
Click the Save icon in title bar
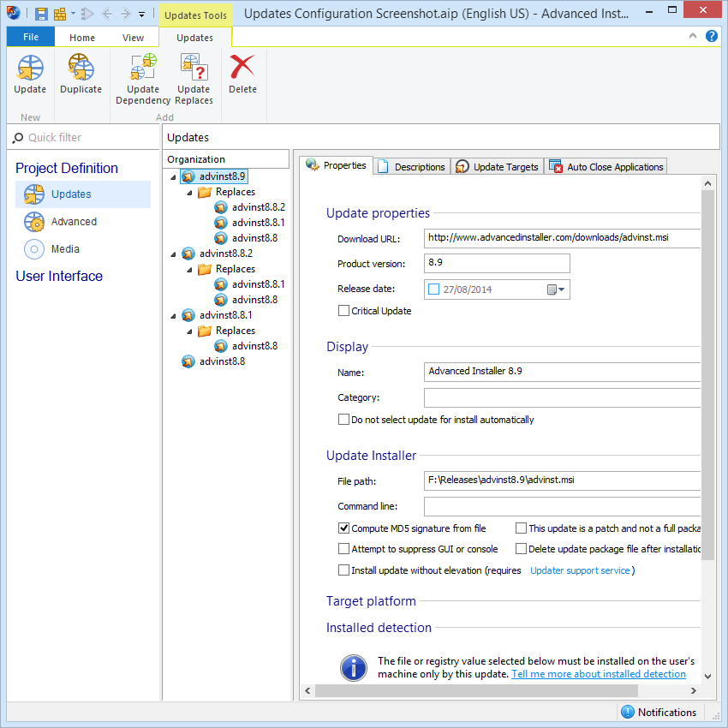[x=41, y=14]
